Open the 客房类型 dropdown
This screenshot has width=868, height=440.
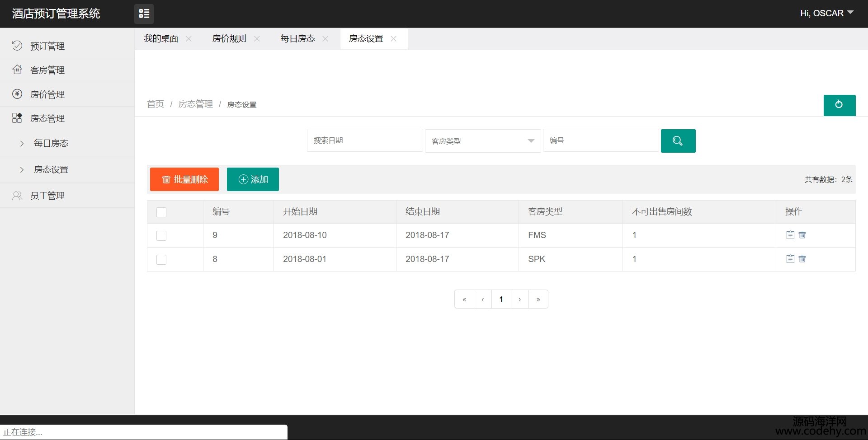coord(483,141)
